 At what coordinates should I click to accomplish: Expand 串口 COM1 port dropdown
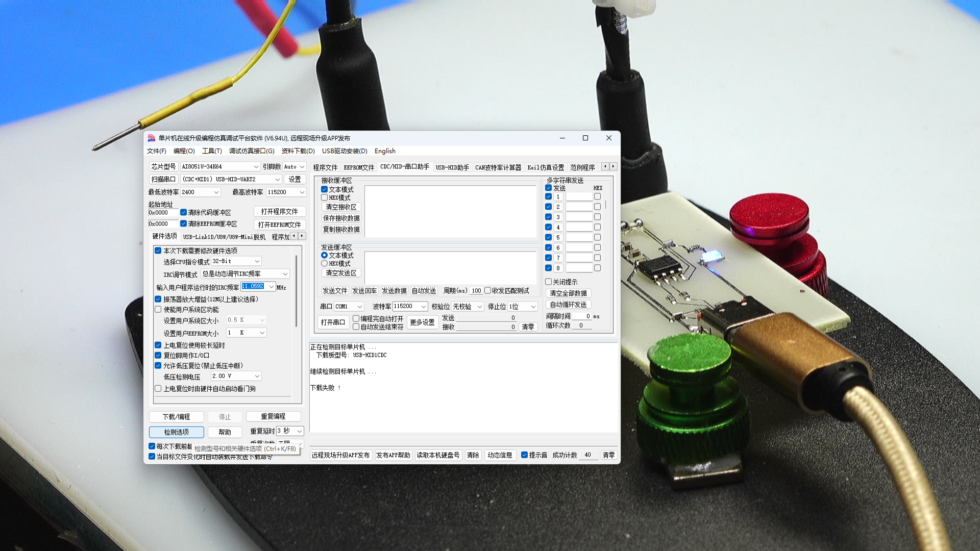[359, 307]
